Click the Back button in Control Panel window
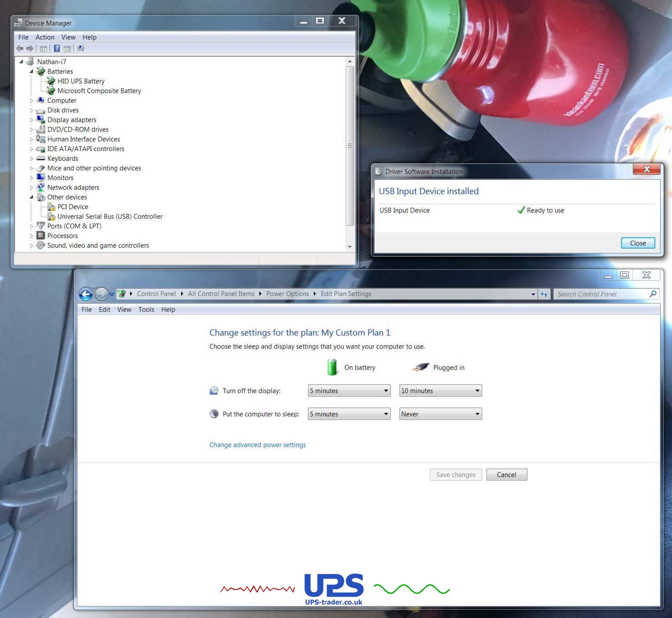The height and width of the screenshot is (618, 672). click(x=86, y=294)
